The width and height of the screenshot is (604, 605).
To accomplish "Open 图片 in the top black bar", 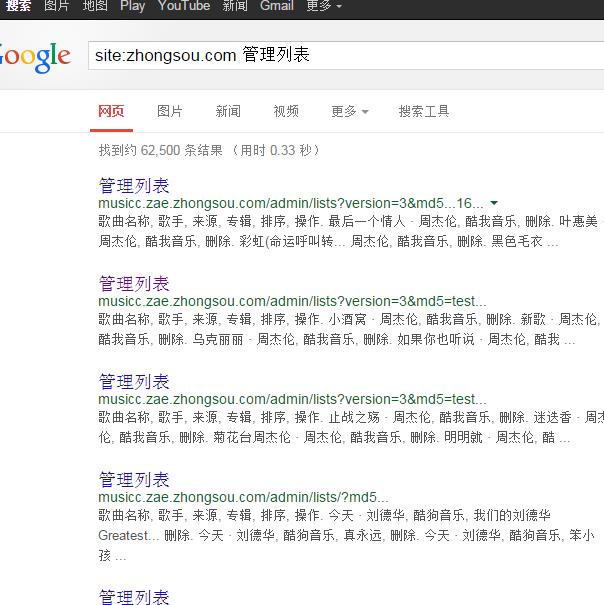I will 56,6.
